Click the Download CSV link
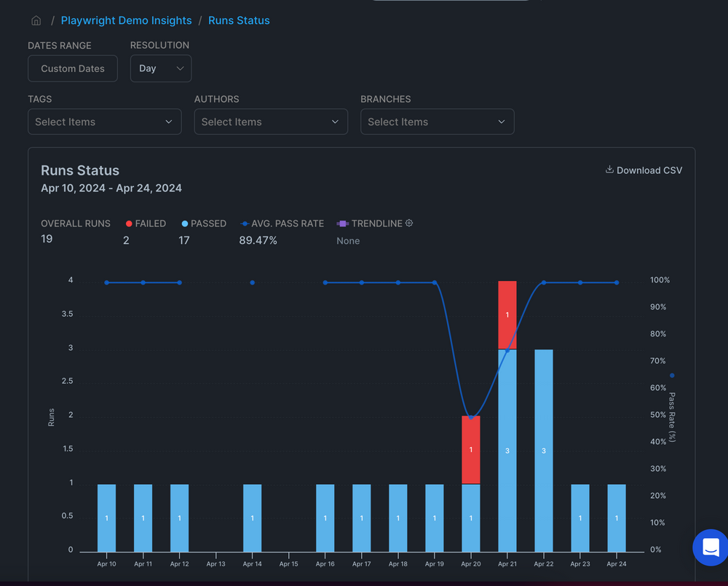 coord(650,170)
